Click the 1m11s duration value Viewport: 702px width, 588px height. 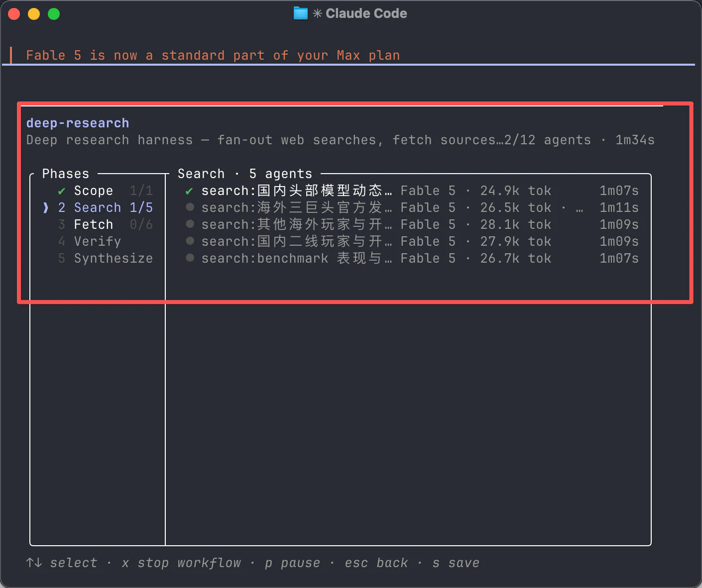pyautogui.click(x=619, y=207)
